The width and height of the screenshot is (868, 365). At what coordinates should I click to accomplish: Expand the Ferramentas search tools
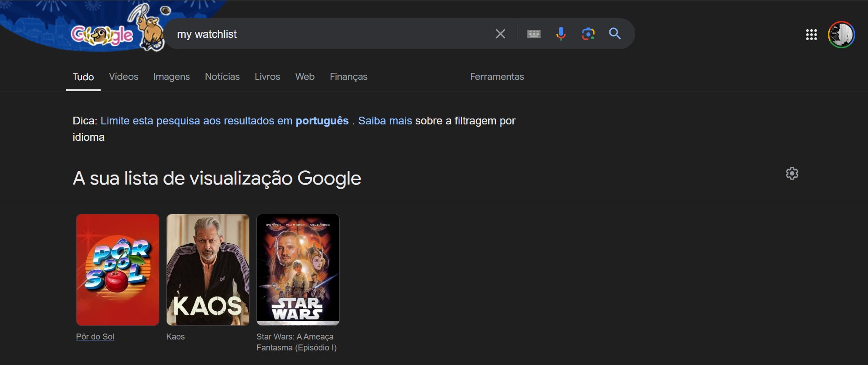[x=496, y=77]
